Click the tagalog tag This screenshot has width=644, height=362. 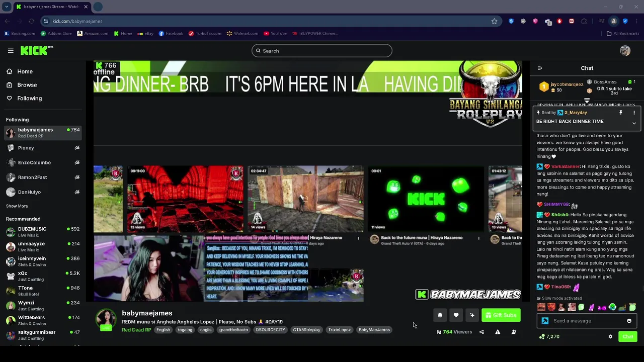[x=185, y=330]
